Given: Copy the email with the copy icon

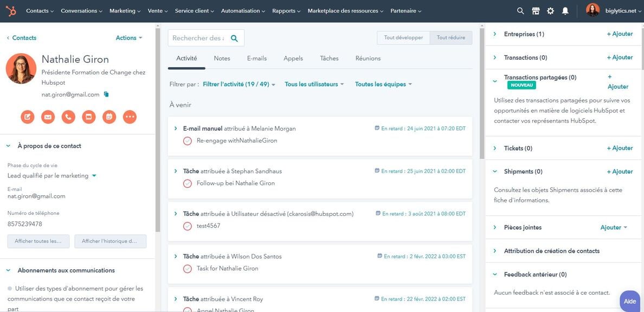Looking at the screenshot, I should (x=106, y=94).
